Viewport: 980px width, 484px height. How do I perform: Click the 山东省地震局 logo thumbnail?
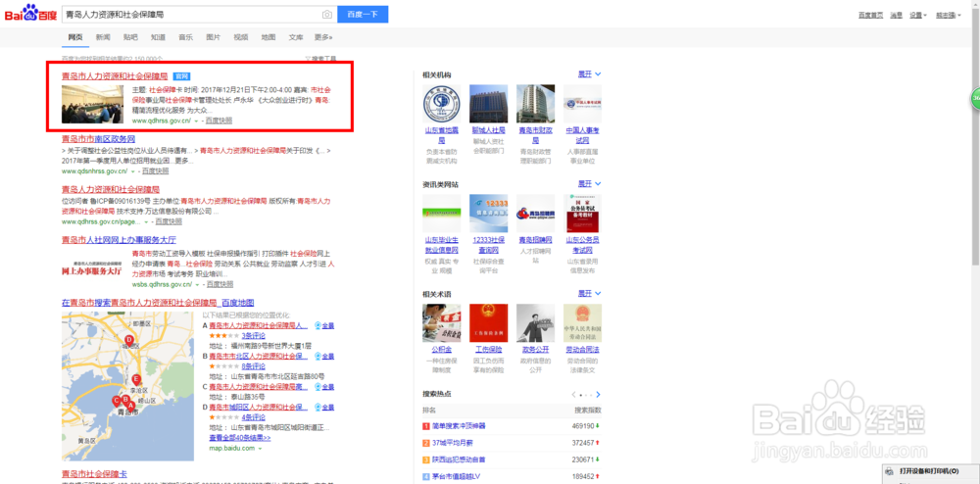pyautogui.click(x=441, y=104)
